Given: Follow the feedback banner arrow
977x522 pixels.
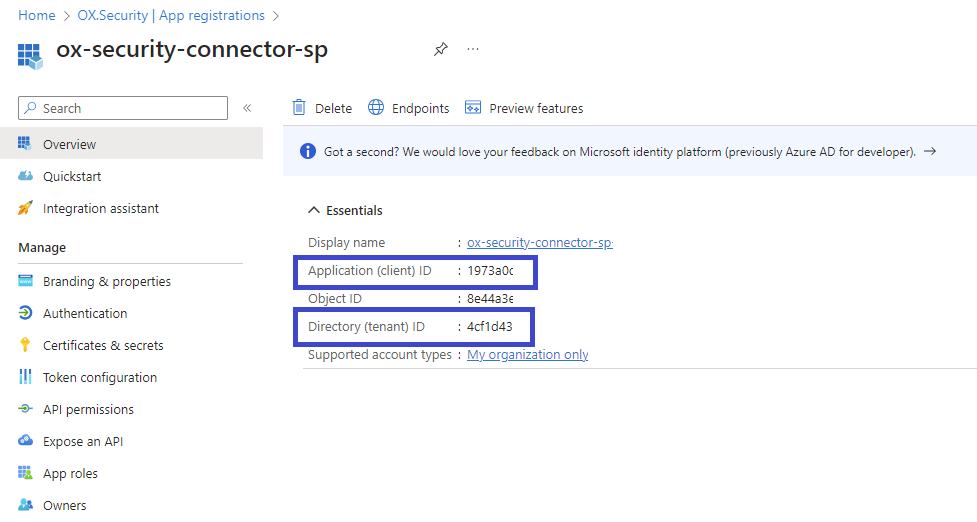Looking at the screenshot, I should coord(930,152).
